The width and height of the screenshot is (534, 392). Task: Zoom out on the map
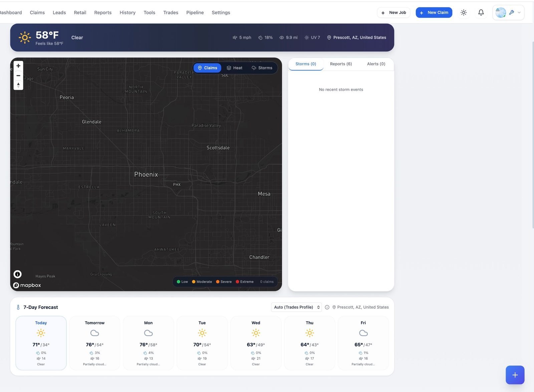coord(18,75)
